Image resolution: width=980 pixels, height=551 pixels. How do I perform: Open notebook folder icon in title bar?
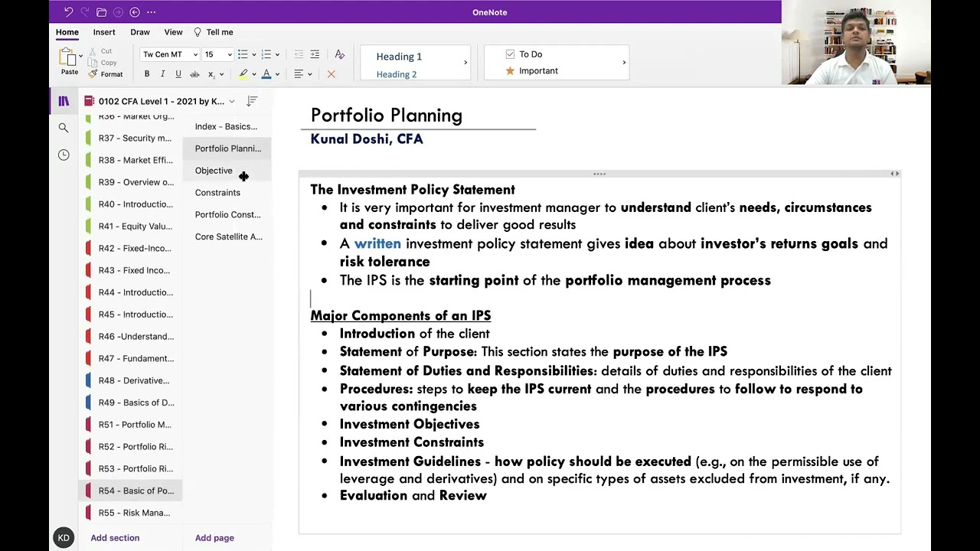pos(101,12)
